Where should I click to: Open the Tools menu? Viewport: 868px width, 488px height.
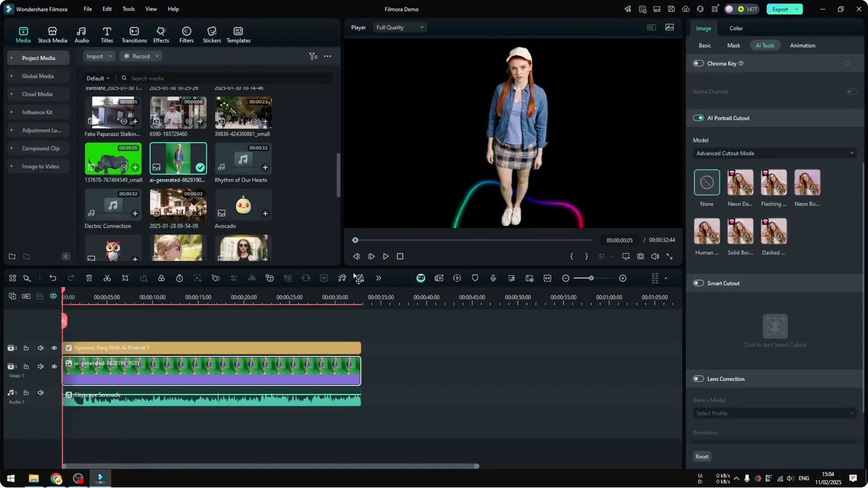coord(128,9)
